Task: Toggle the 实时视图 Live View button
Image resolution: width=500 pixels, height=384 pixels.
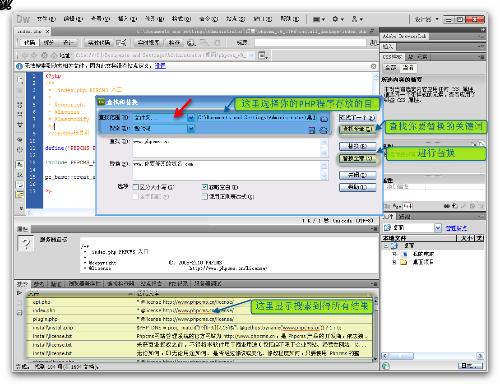Action: (149, 43)
